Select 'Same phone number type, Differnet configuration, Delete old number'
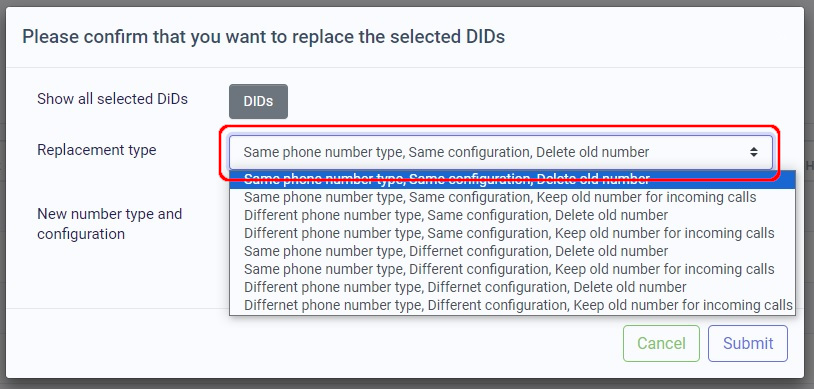The image size is (814, 389). tap(512, 251)
